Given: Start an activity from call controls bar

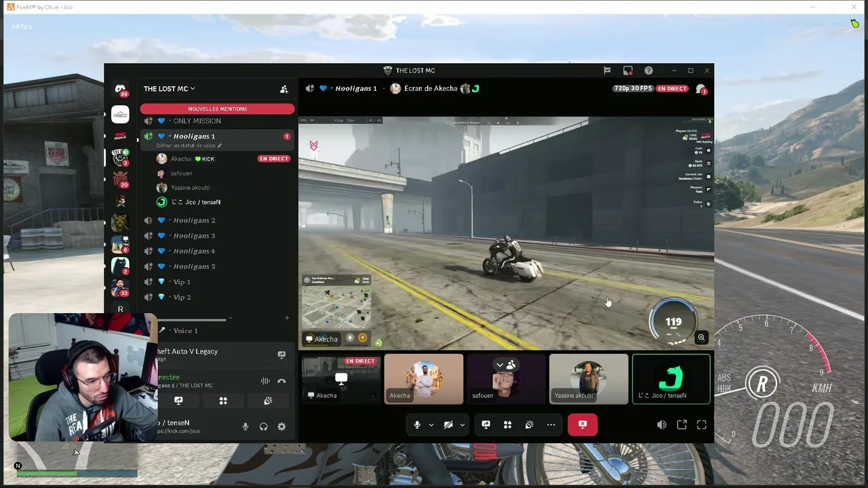Looking at the screenshot, I should pyautogui.click(x=507, y=424).
